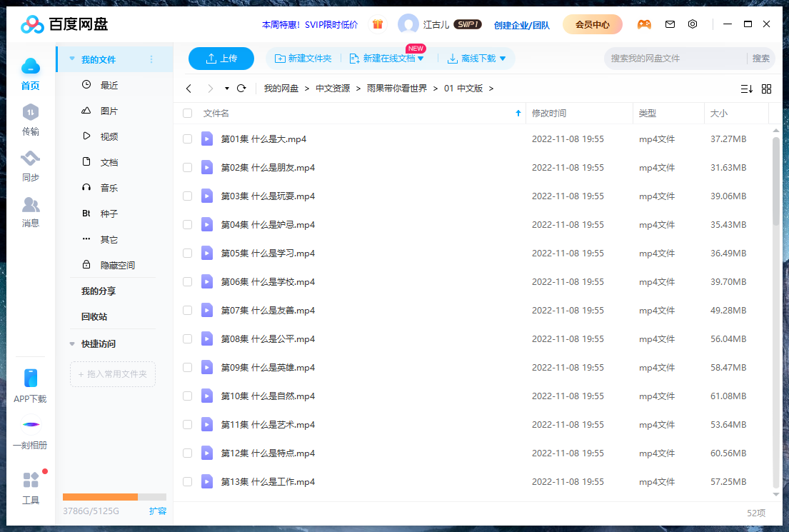Check the box for 第06集 什么是学校.mp4
Viewport: 789px width, 532px height.
188,282
